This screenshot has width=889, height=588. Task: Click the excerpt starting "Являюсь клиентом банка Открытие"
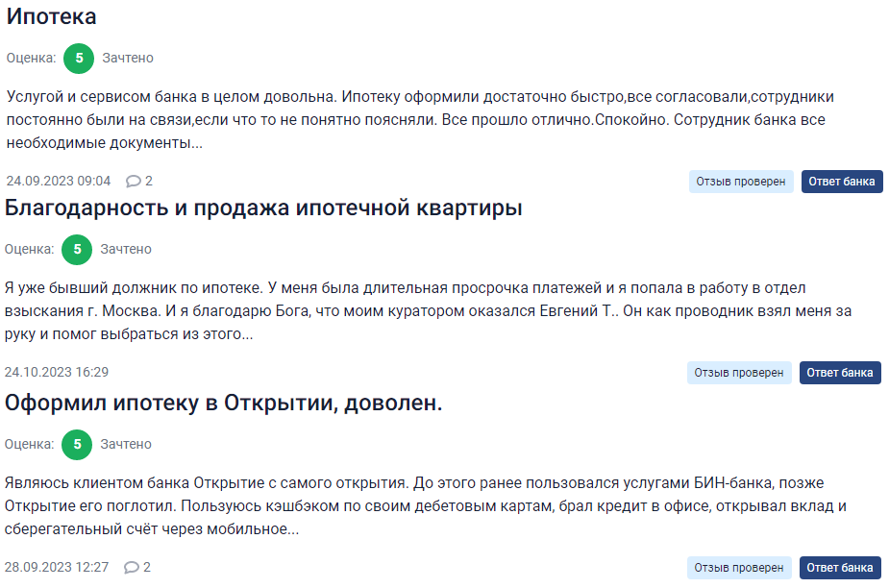(x=425, y=506)
